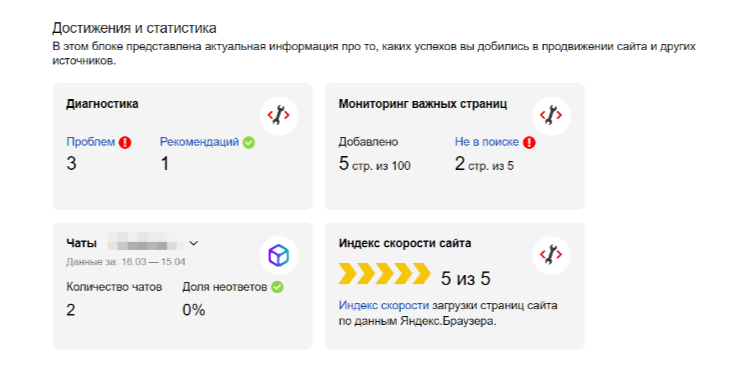736x388 pixels.
Task: Click red alert icon next to Не в поиске
Action: [x=529, y=142]
